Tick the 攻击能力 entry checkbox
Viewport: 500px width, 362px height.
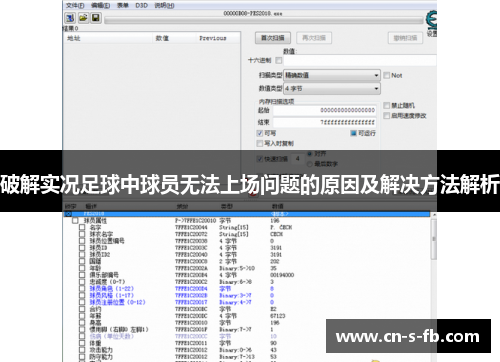82,350
